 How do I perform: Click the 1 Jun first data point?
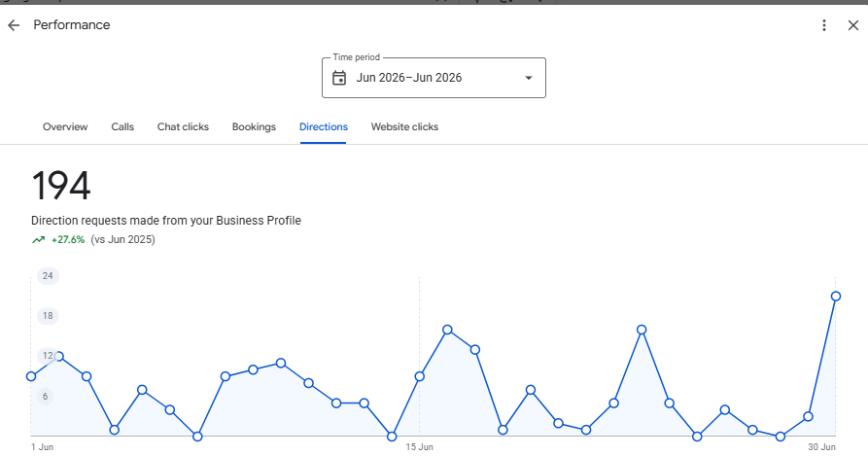[x=31, y=376]
